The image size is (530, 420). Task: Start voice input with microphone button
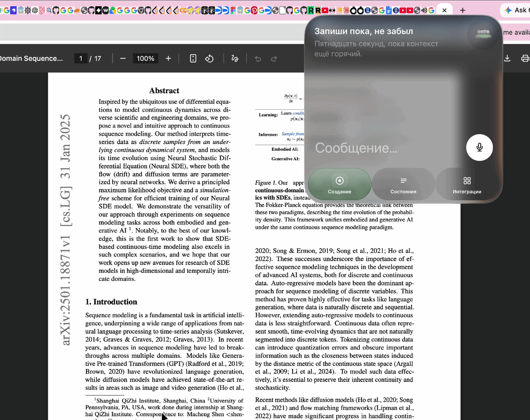pyautogui.click(x=479, y=147)
